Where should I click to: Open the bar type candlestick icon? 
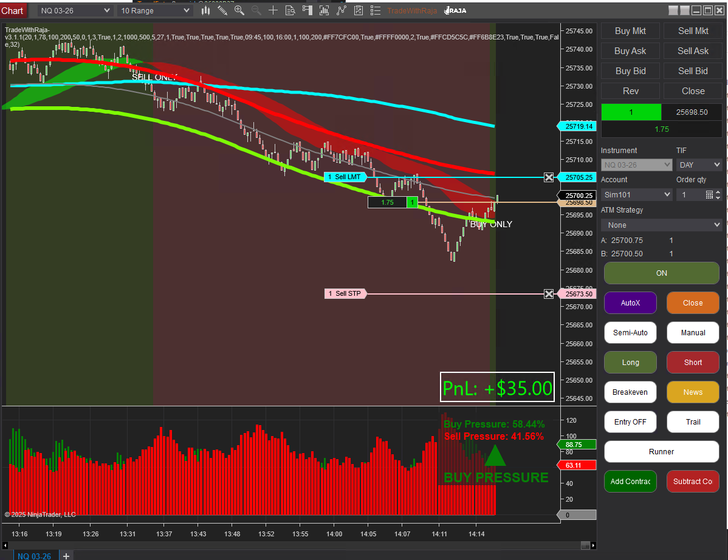click(205, 10)
